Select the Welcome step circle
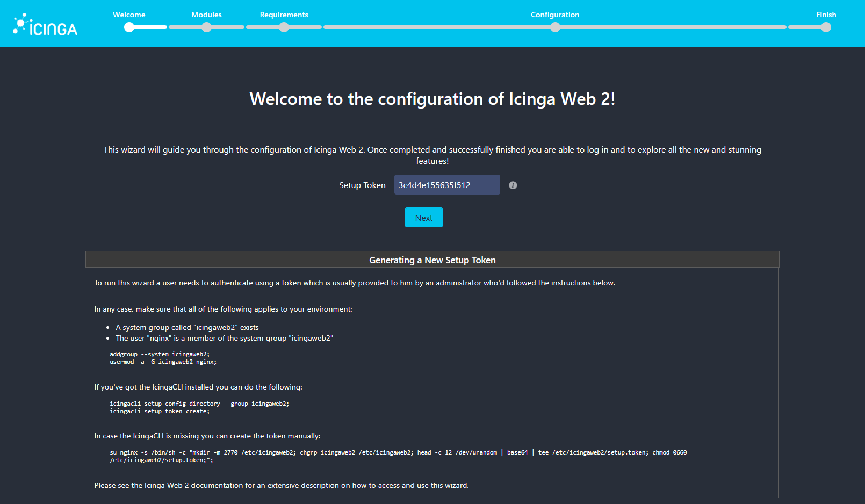 point(129,27)
